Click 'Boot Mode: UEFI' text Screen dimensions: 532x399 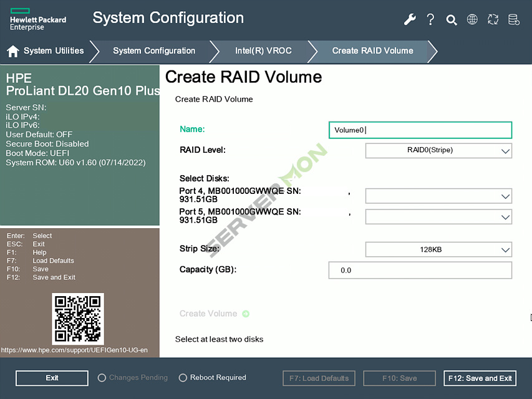tap(37, 153)
